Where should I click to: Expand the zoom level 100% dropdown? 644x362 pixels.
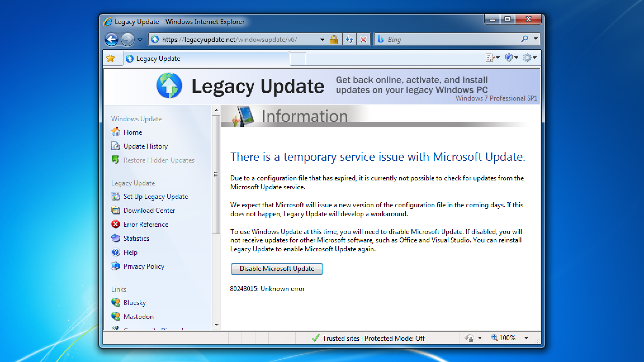[526, 338]
